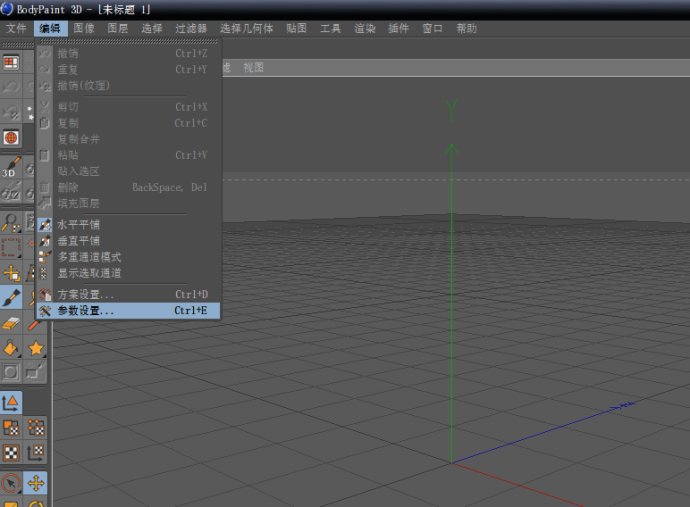Choose the star shape tool
690x507 pixels.
pyautogui.click(x=36, y=348)
